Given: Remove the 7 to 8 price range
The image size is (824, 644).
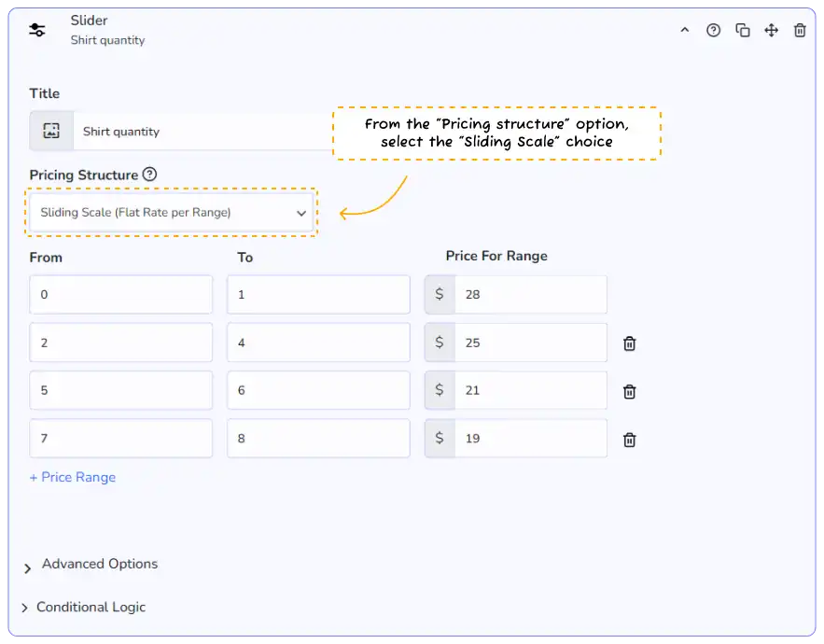Looking at the screenshot, I should pos(630,440).
